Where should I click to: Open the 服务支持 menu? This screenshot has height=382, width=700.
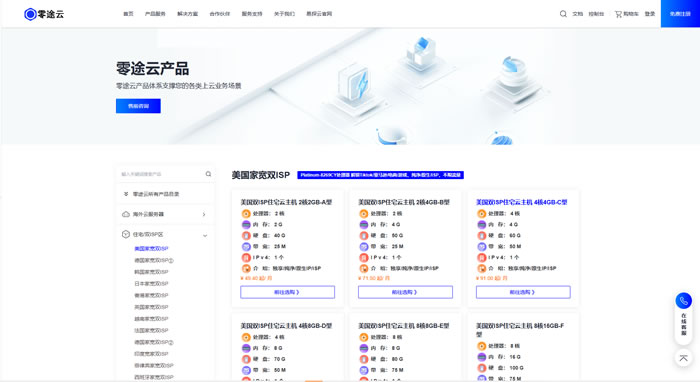tap(252, 14)
